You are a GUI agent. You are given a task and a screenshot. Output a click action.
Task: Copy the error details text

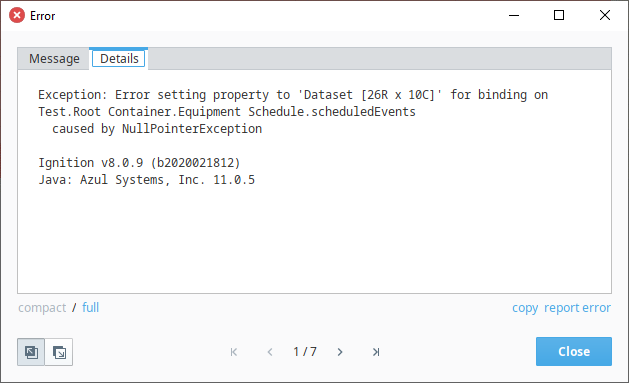tap(525, 308)
